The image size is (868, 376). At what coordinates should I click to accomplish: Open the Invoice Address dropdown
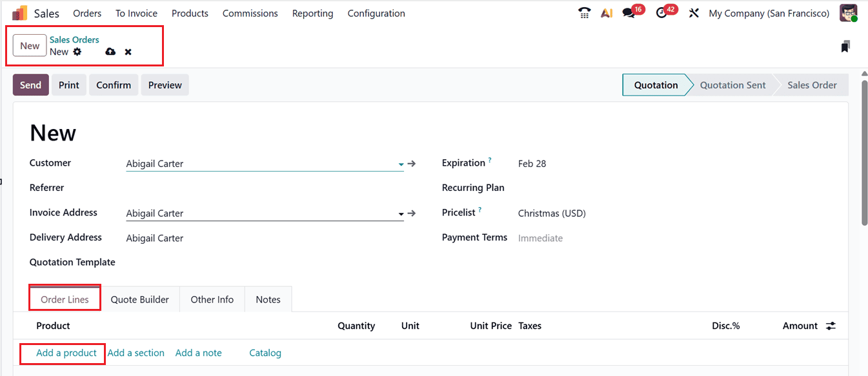(400, 215)
